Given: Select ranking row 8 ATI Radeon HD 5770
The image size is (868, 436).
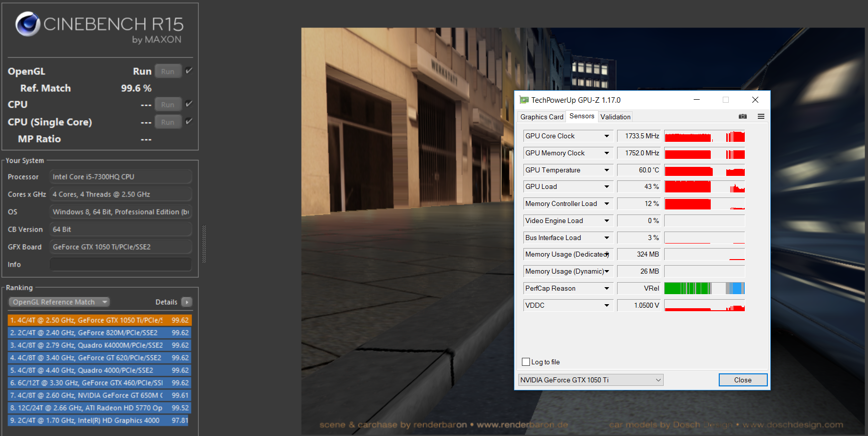Looking at the screenshot, I should [99, 408].
